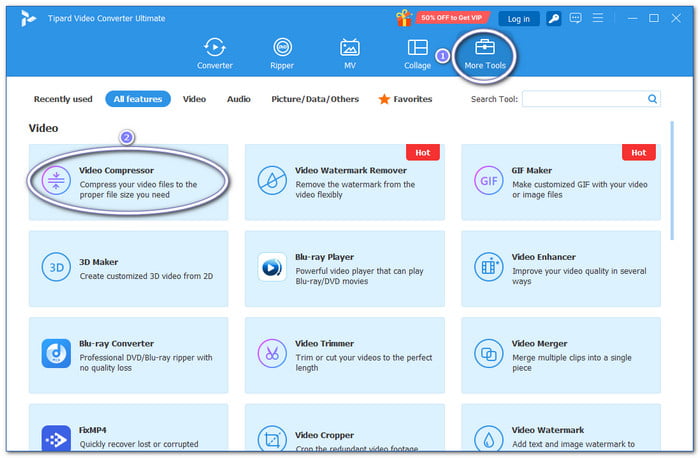Click the Video Enhancer icon
Screen dimensions: 700x458
(x=488, y=267)
